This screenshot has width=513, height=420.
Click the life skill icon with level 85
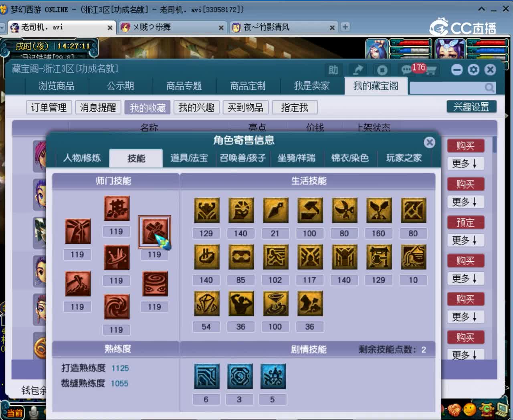coord(241,257)
